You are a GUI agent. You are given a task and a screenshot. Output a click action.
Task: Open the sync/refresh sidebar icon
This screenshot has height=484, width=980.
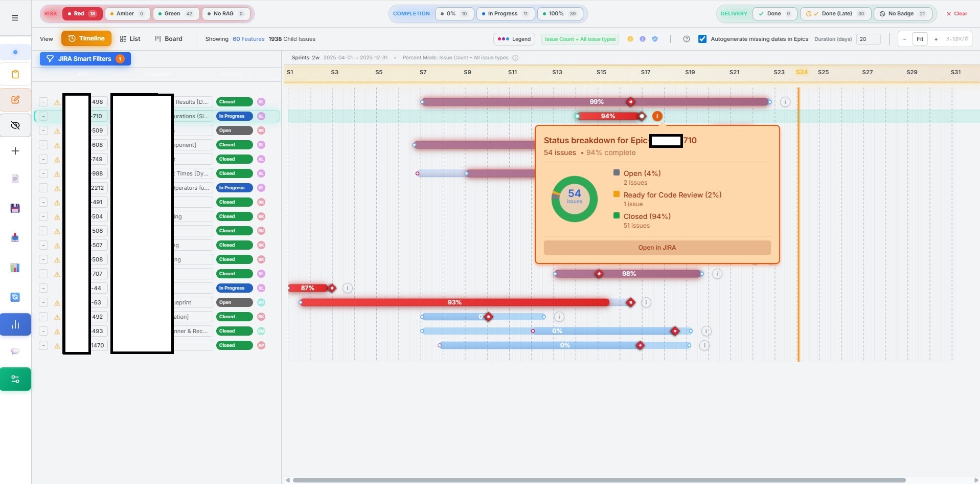15,297
